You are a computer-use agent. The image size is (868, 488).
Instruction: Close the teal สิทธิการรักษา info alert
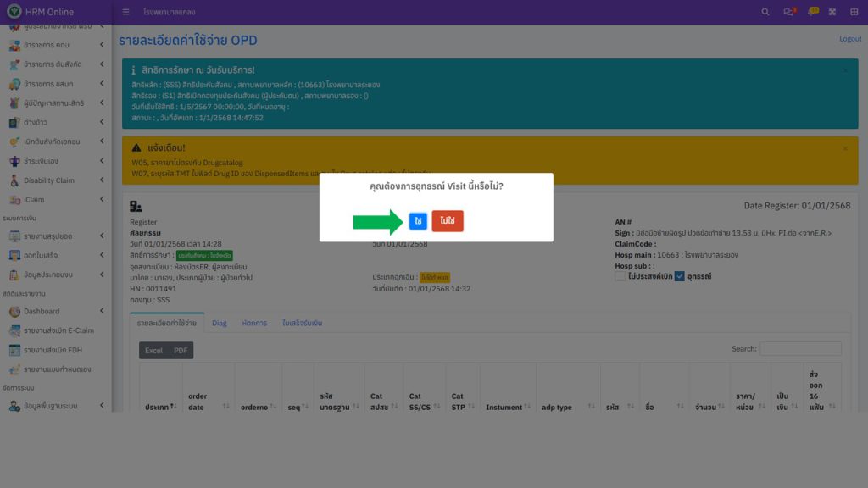coord(844,70)
